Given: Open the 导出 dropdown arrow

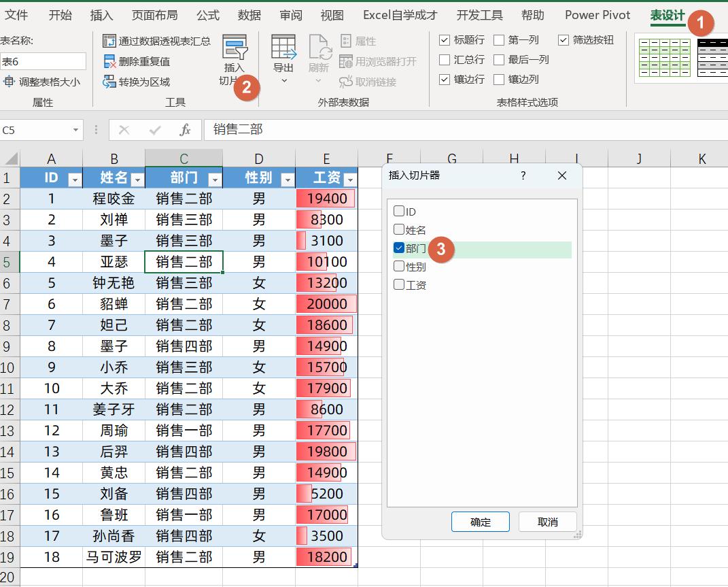Looking at the screenshot, I should coord(283,80).
